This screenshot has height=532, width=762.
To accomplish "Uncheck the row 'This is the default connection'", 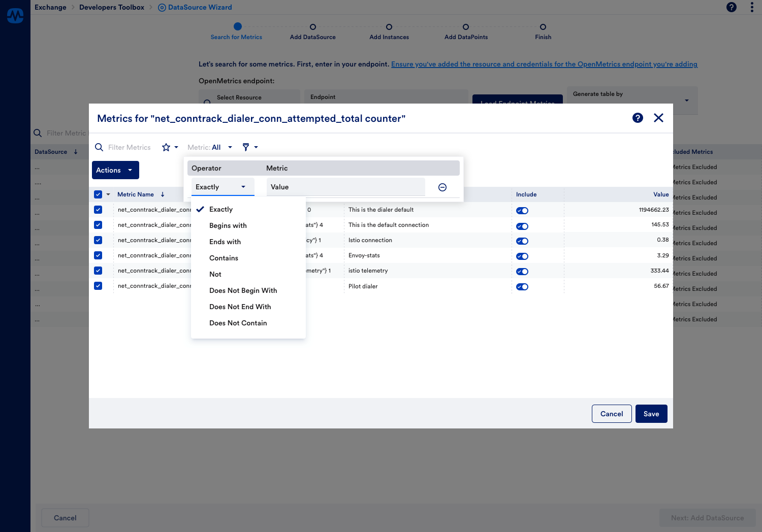I will [x=98, y=225].
